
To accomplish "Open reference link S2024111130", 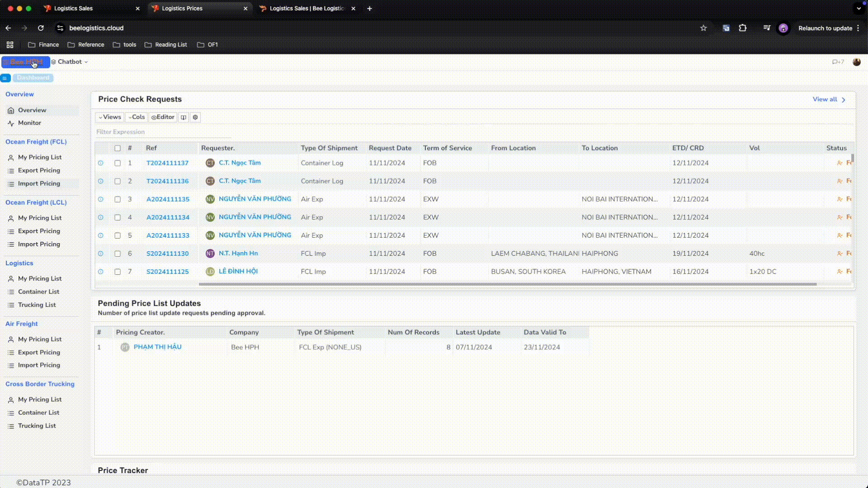I will coord(167,253).
